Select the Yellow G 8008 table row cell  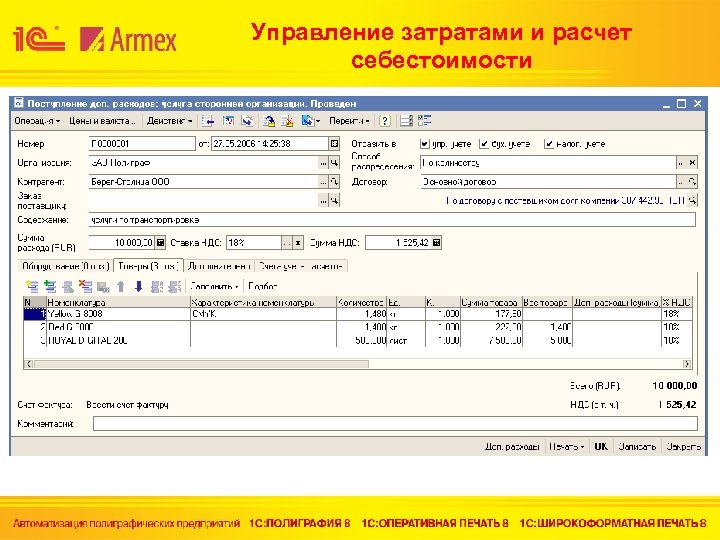tap(118, 314)
